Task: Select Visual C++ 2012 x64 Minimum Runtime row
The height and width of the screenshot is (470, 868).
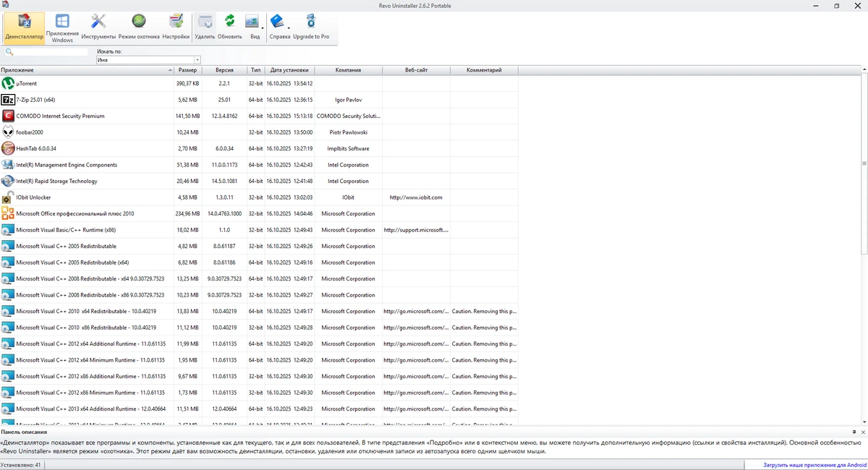Action: coord(259,360)
